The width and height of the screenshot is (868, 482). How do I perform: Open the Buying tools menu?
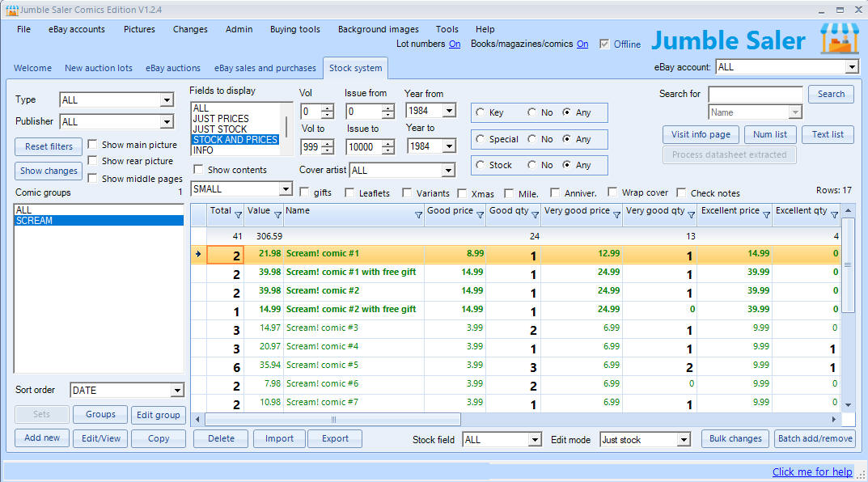295,29
